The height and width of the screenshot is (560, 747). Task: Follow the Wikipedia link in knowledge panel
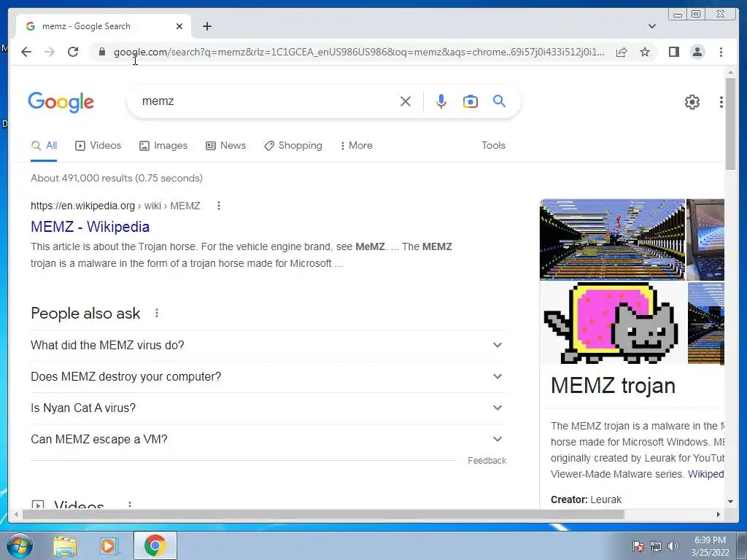pos(705,474)
